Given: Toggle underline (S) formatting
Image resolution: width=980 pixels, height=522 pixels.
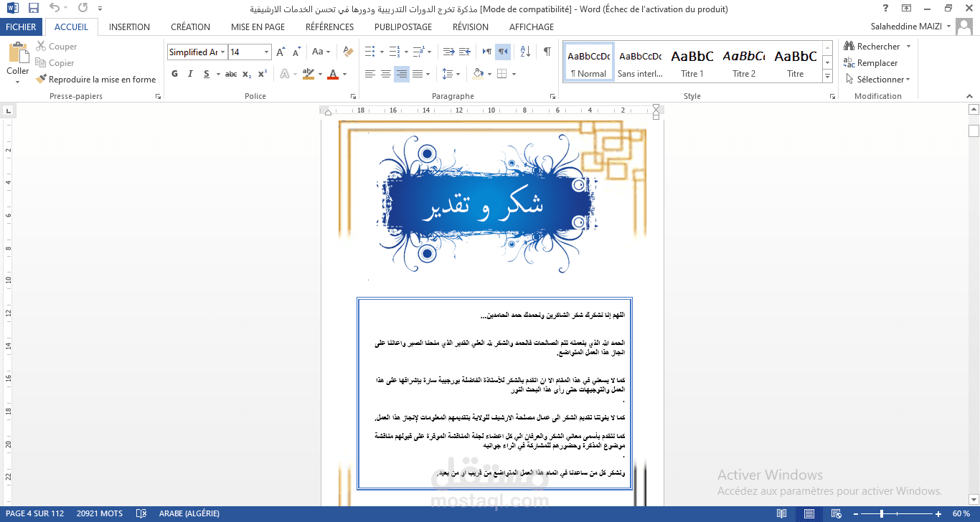Looking at the screenshot, I should [207, 74].
